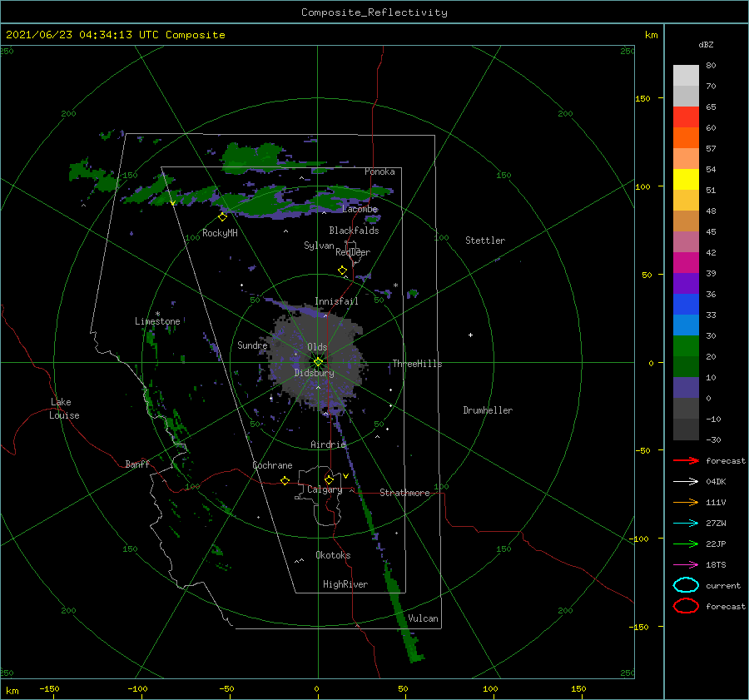Click the white 04DK arrow legend icon
The height and width of the screenshot is (700, 749).
(686, 481)
